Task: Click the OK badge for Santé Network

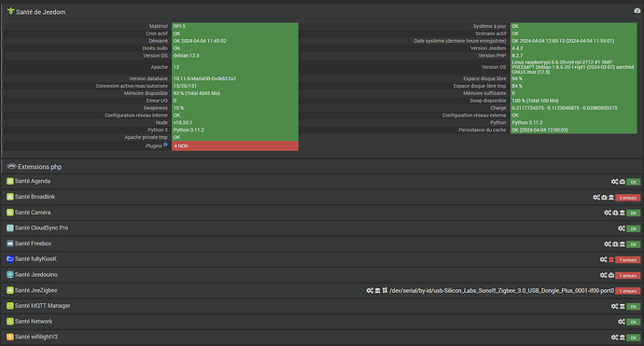Action: pyautogui.click(x=634, y=322)
